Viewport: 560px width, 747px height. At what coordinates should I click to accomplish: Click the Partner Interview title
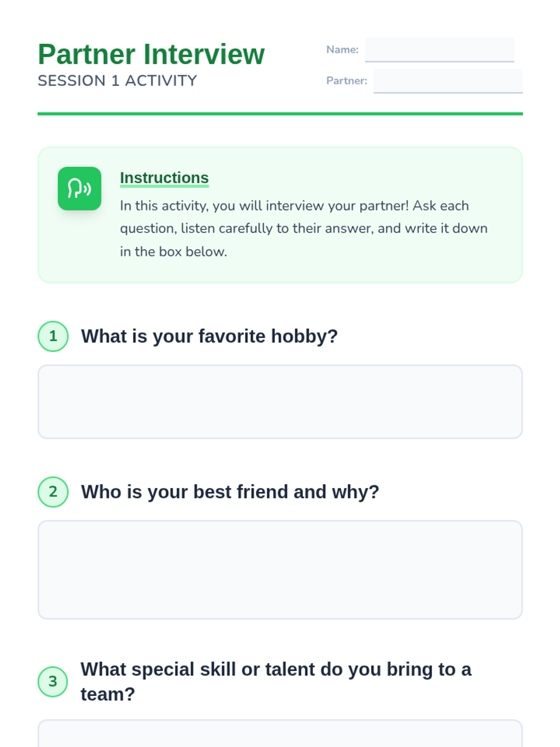click(x=151, y=54)
